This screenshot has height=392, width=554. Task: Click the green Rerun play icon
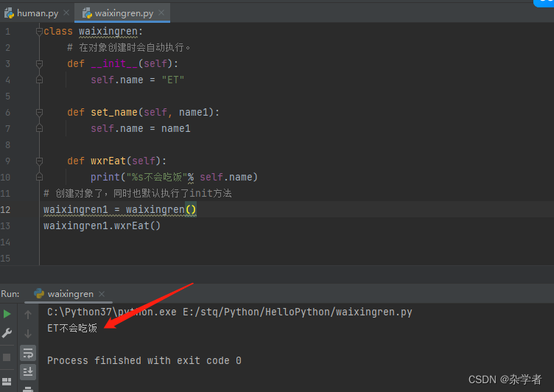7,314
